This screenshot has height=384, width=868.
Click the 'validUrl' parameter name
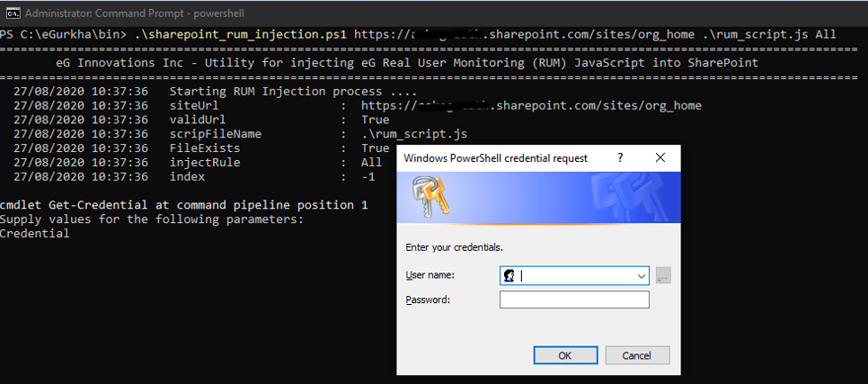pos(197,120)
